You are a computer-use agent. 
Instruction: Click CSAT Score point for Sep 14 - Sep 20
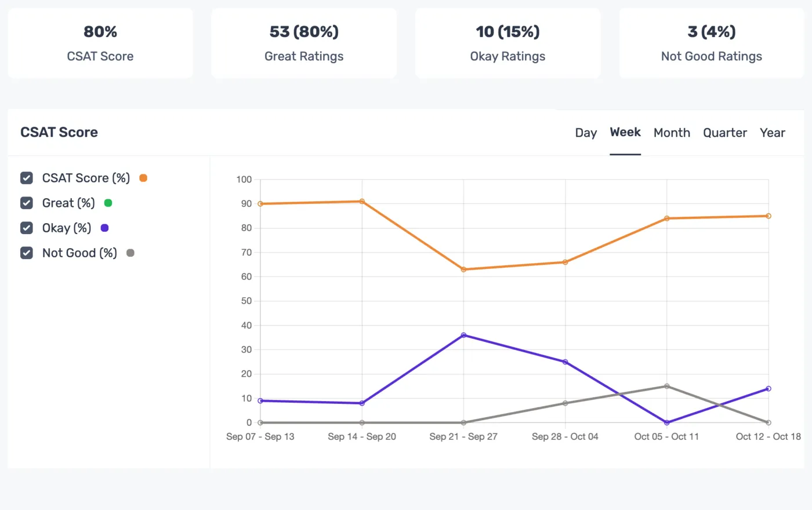coord(362,201)
